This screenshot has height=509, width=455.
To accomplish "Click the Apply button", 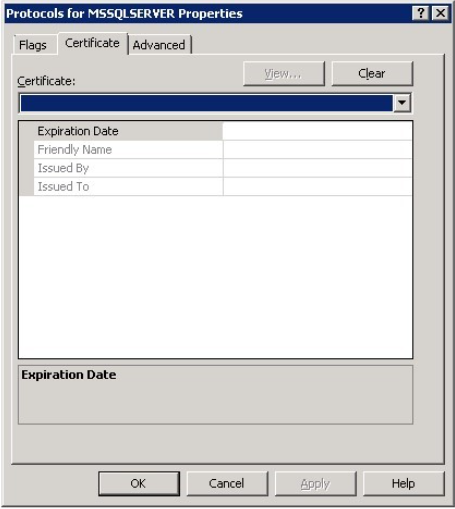I will (315, 484).
